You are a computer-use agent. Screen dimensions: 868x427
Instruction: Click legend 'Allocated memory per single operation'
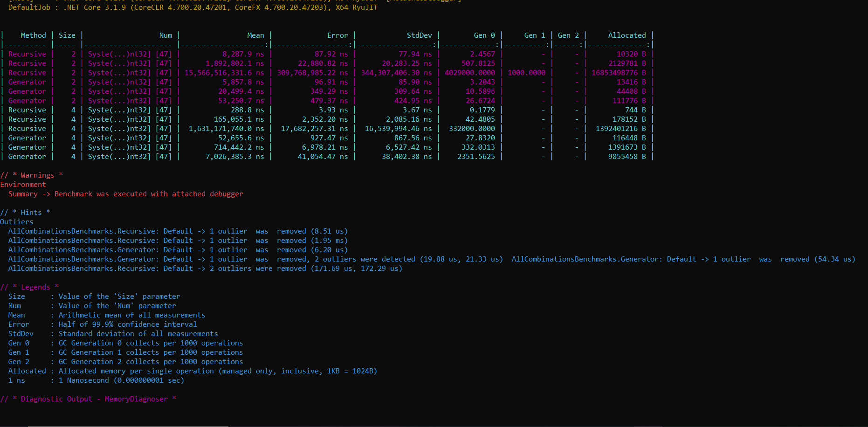[136, 371]
